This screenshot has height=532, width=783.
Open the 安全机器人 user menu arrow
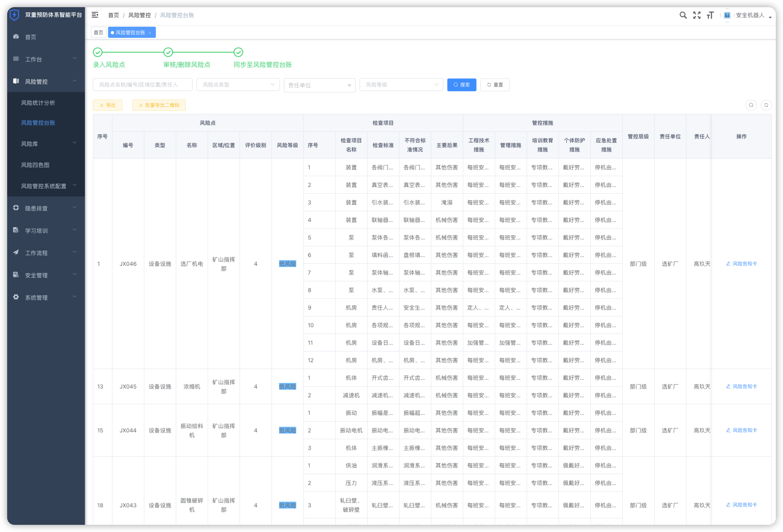pyautogui.click(x=770, y=17)
